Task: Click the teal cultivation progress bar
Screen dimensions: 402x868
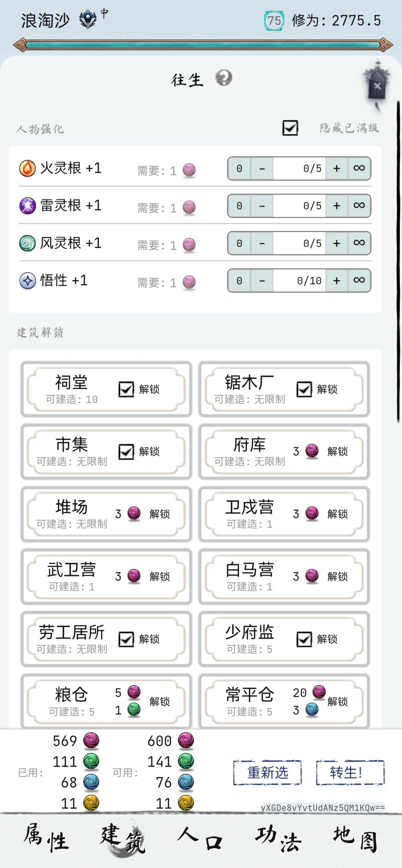Action: (x=203, y=45)
